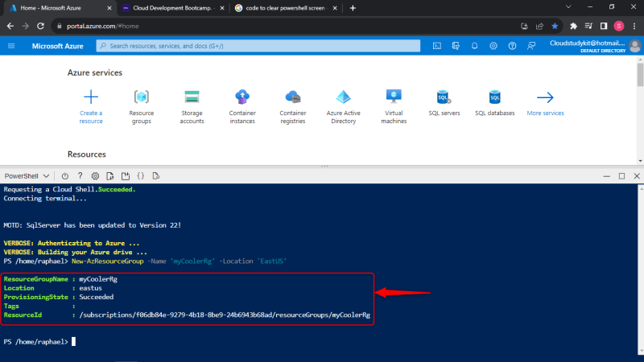Click the browser back arrow

tap(10, 26)
